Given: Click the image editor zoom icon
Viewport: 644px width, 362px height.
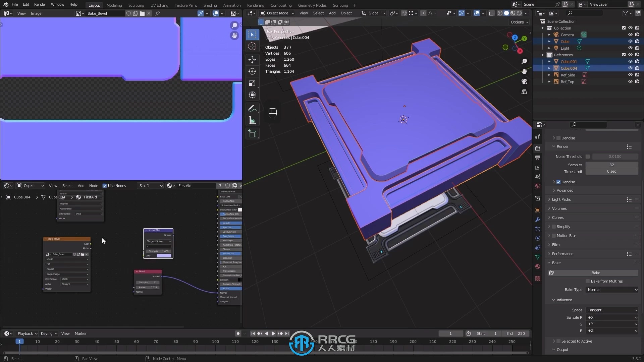Looking at the screenshot, I should (x=234, y=25).
